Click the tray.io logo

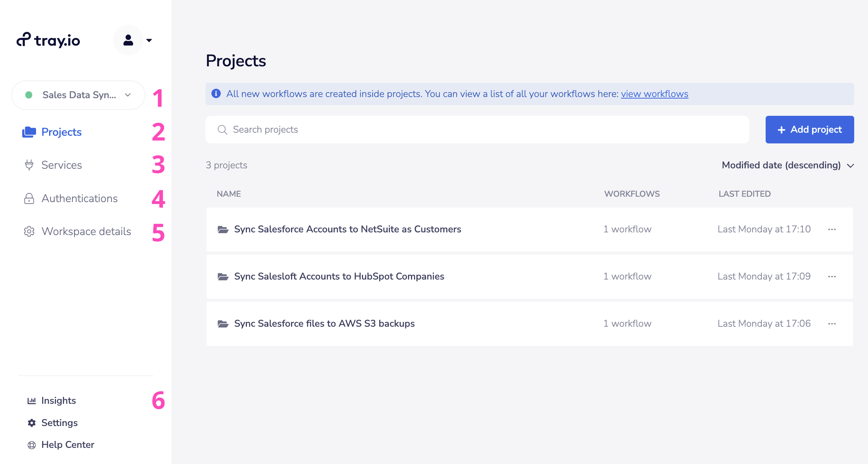tap(48, 40)
